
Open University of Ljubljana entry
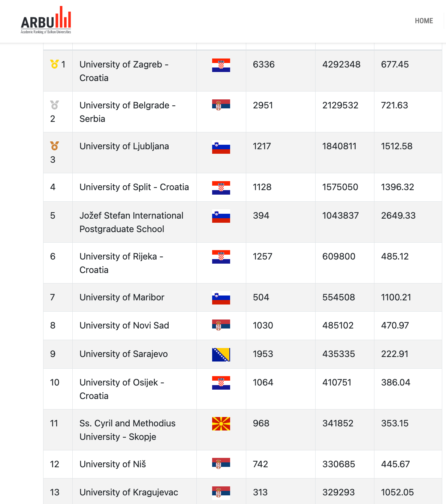point(124,146)
